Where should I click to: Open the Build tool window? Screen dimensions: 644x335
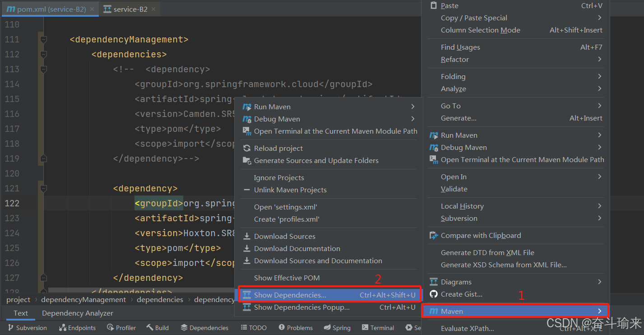157,328
